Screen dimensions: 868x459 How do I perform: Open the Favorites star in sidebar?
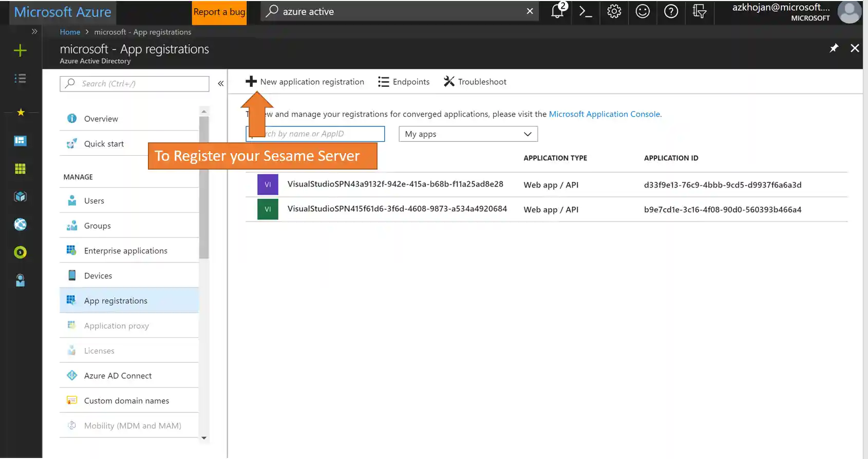[21, 112]
